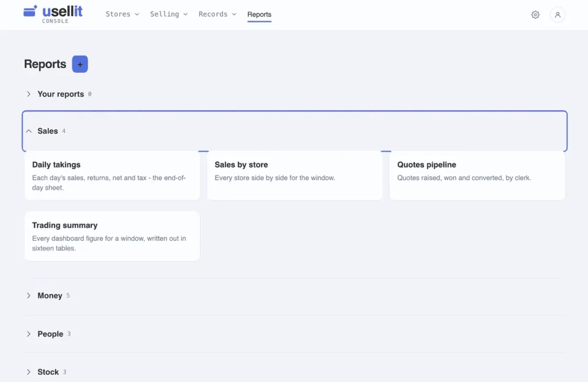Screen dimensions: 588x382
Task: Expand the Stock section
Action: tap(295, 372)
